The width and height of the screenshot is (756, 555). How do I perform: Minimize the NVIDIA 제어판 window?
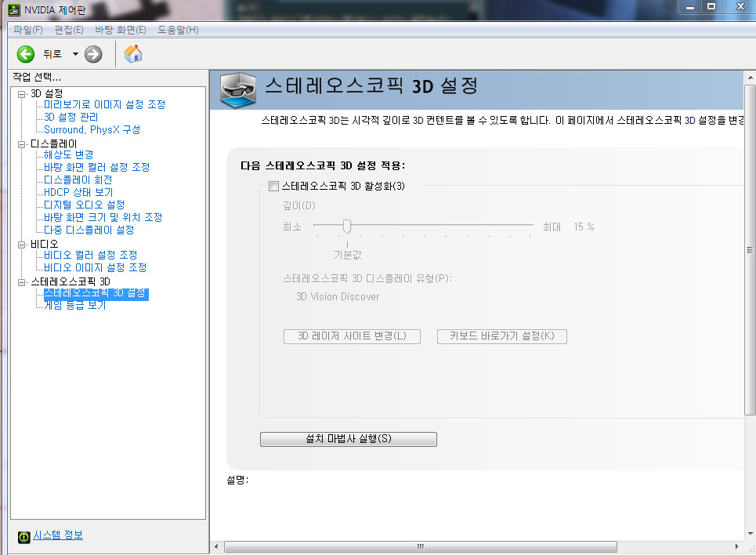(690, 7)
